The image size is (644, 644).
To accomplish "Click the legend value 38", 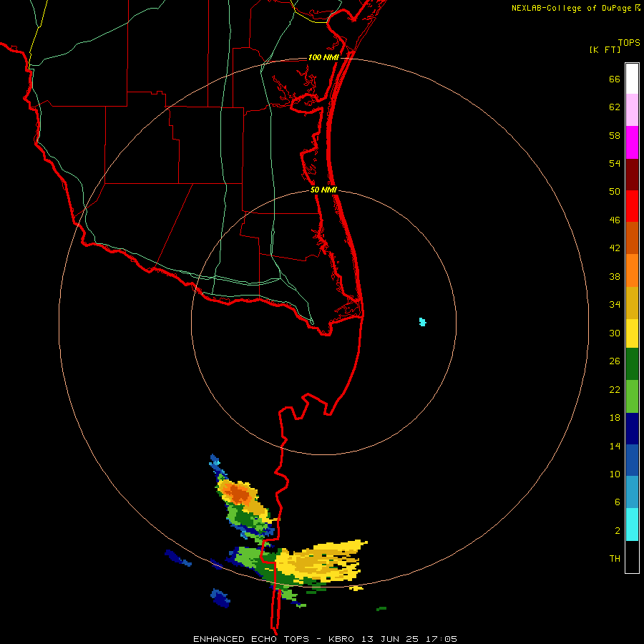I will [615, 277].
